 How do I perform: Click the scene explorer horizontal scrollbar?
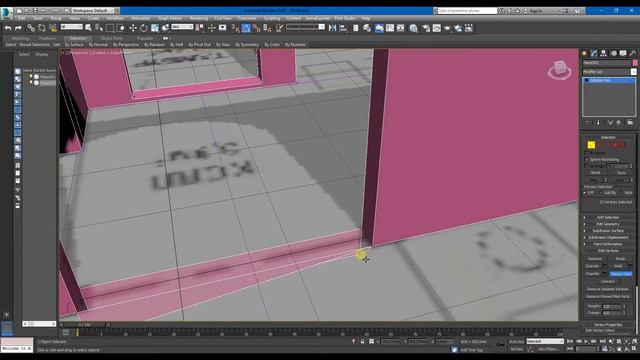coord(39,324)
